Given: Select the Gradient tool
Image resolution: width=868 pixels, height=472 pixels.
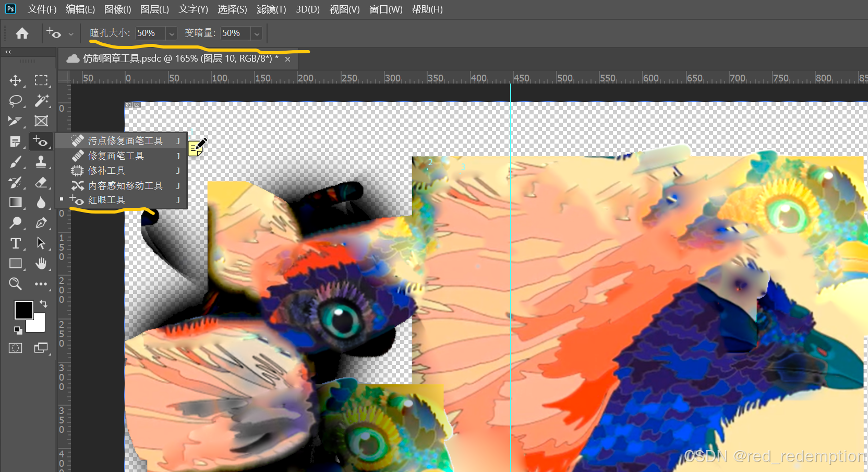Looking at the screenshot, I should click(x=16, y=203).
